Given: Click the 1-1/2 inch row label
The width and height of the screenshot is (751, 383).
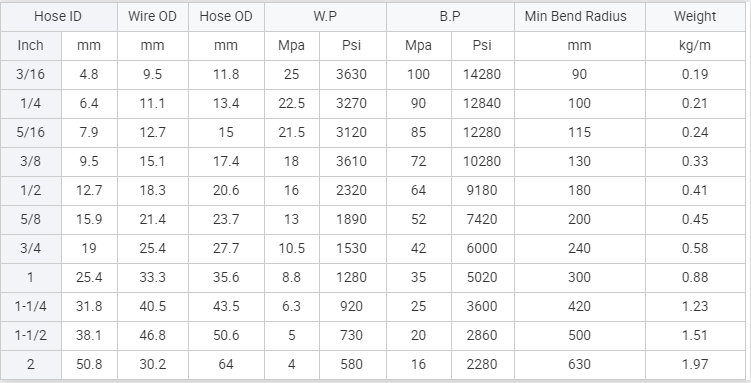Looking at the screenshot, I should pos(31,336).
